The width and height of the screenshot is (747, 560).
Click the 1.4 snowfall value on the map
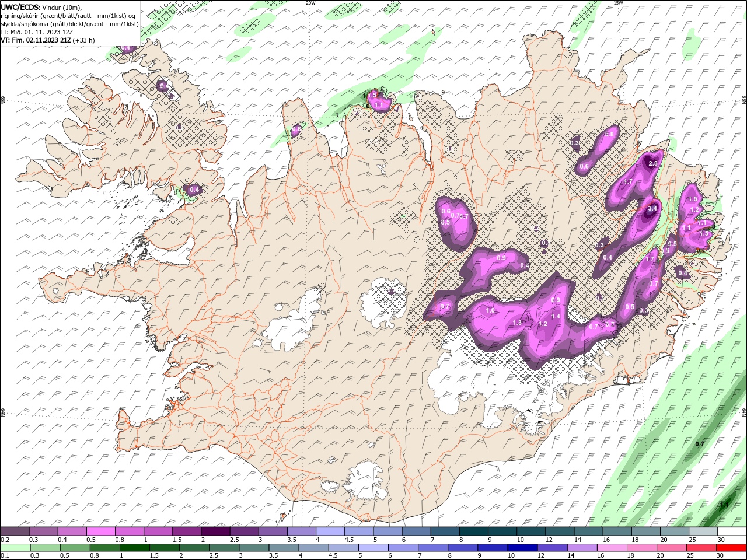(x=556, y=316)
